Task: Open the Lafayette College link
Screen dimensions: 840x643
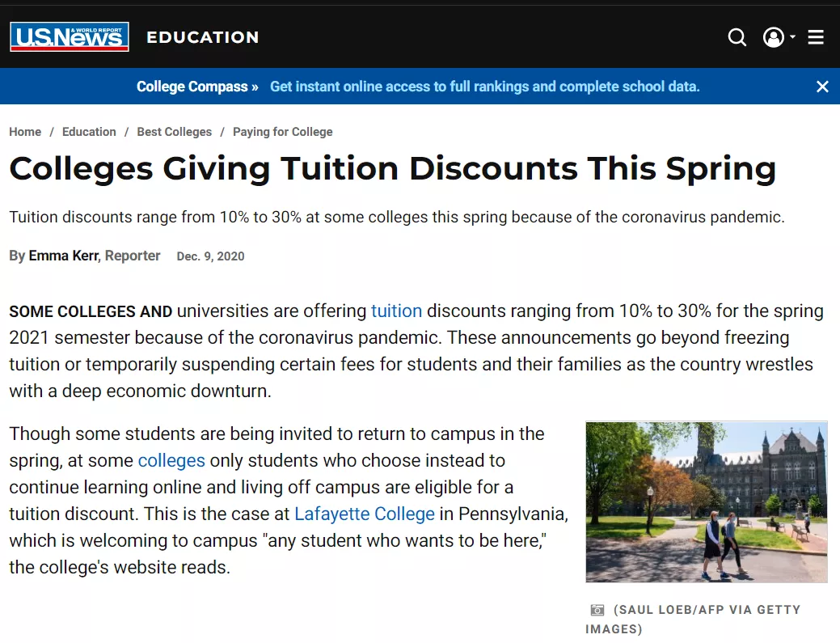Action: click(365, 514)
